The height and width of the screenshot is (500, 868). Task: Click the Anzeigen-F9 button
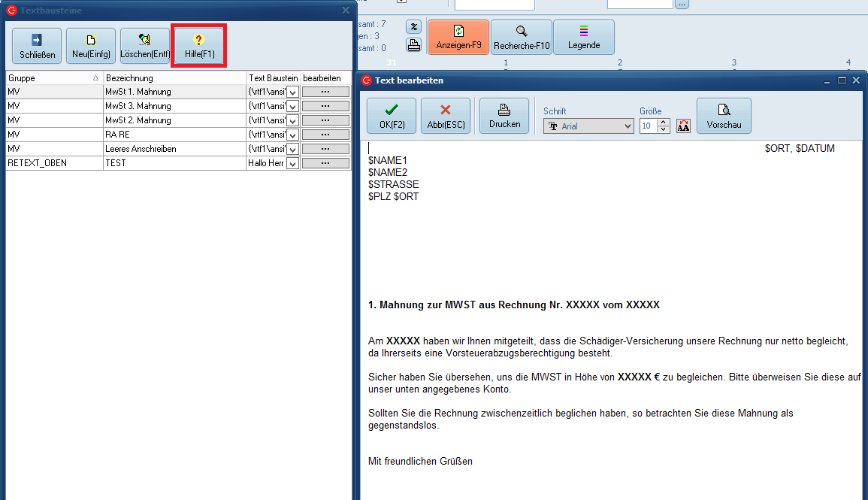tap(458, 37)
